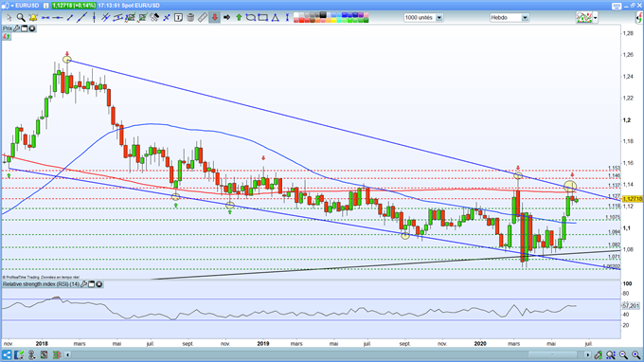Select the ruler measurement tool
The height and width of the screenshot is (362, 644).
tap(203, 18)
